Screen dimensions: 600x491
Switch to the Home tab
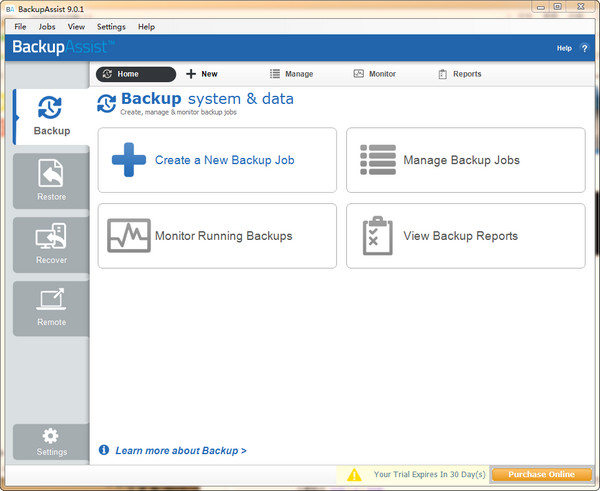pos(136,74)
